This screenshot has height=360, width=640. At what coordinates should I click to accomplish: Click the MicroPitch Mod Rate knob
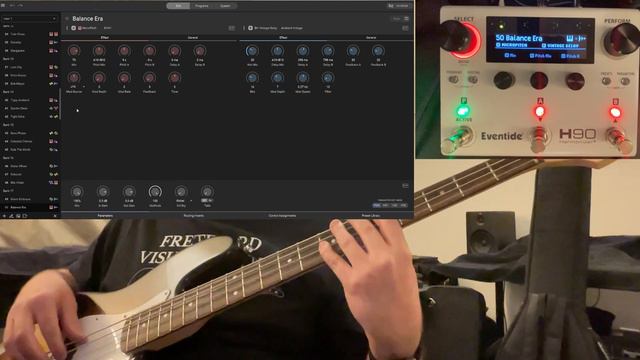[x=124, y=78]
